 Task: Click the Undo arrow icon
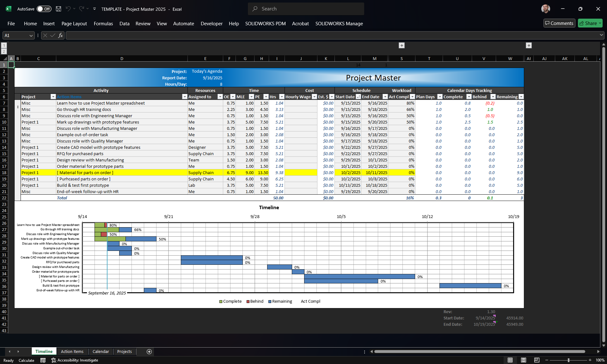coord(68,9)
